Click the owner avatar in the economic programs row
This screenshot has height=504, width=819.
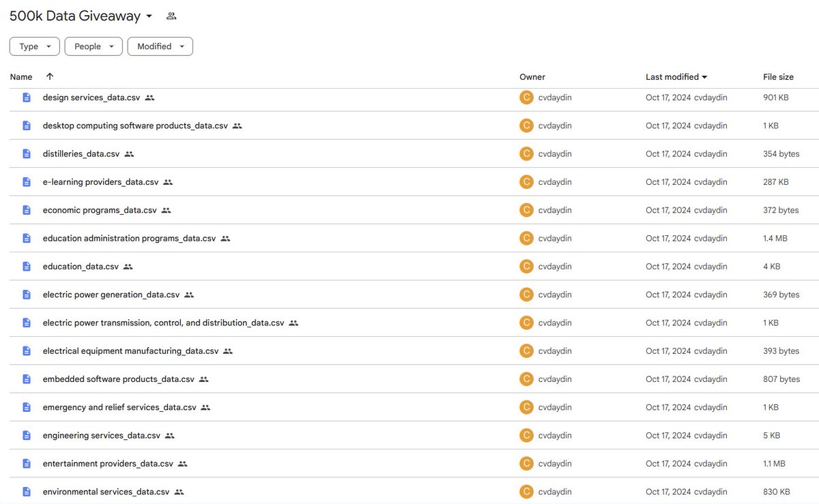(x=526, y=209)
